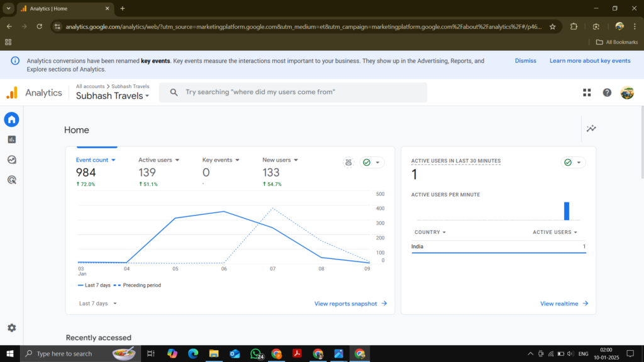Open Copilot from the taskbar

tap(172, 354)
